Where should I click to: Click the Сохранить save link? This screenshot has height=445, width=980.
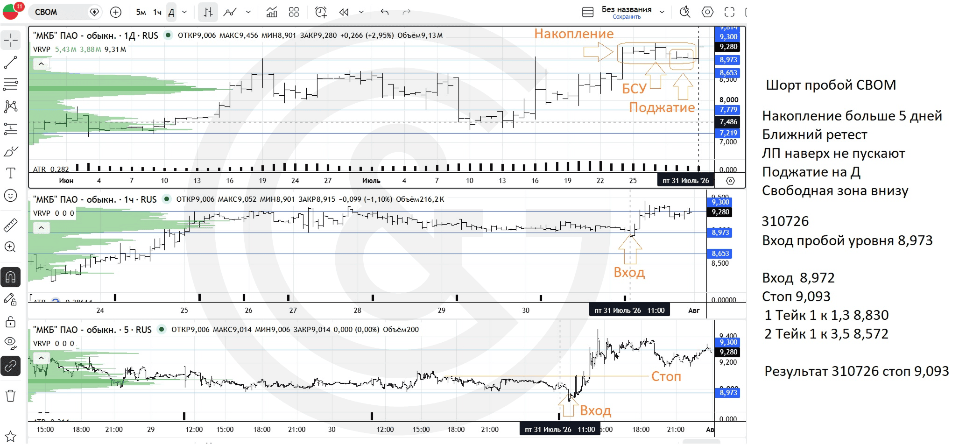(x=627, y=17)
